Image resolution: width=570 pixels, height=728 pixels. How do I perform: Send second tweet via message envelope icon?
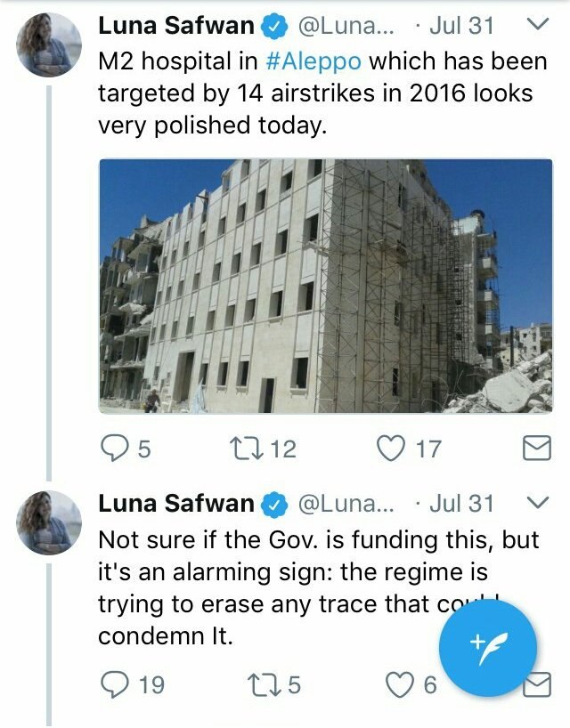coord(537,684)
